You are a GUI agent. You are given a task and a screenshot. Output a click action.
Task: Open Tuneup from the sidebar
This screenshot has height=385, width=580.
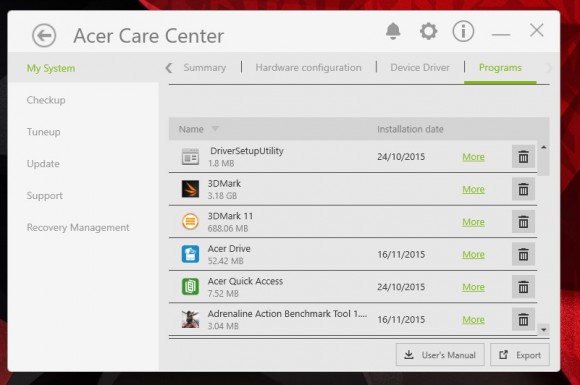coord(44,132)
